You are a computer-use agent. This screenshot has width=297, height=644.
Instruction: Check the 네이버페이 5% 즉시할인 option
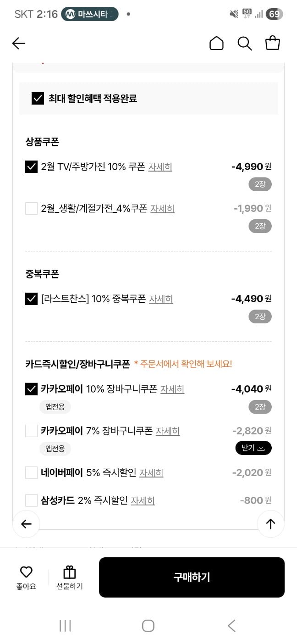(31, 472)
